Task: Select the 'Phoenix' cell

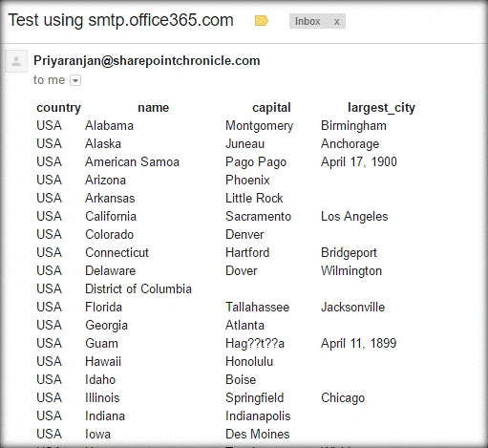Action: click(247, 180)
